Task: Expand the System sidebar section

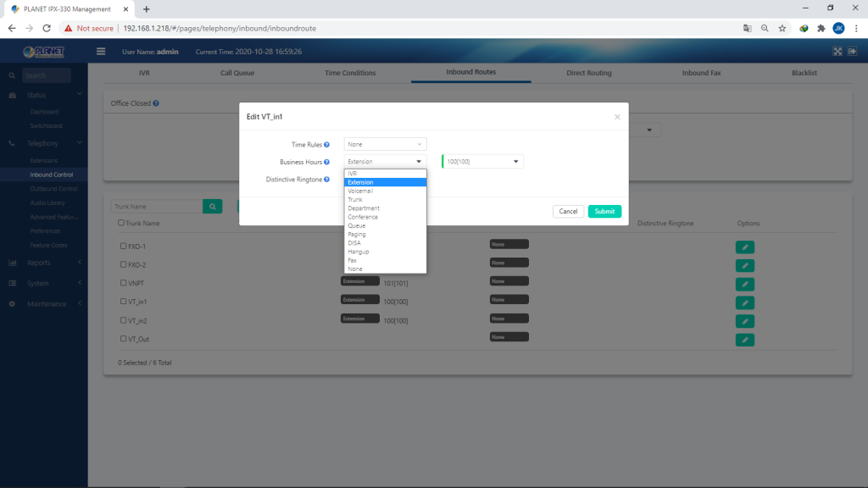Action: pyautogui.click(x=44, y=283)
